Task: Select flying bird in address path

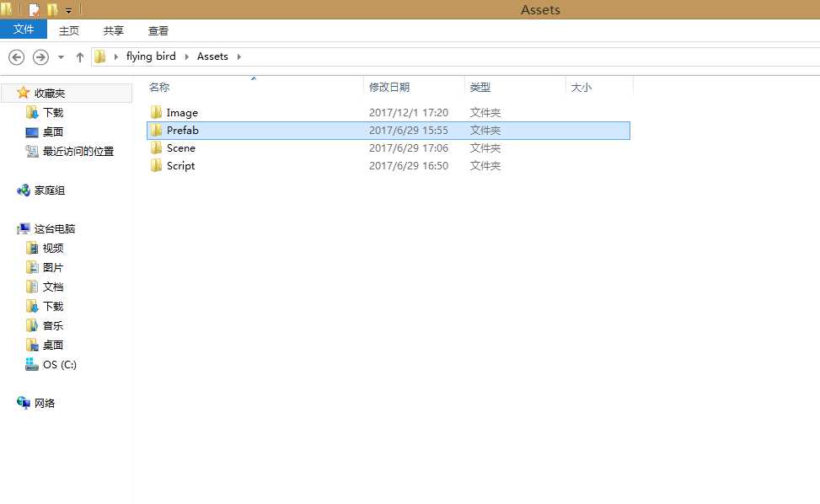Action: (x=151, y=56)
